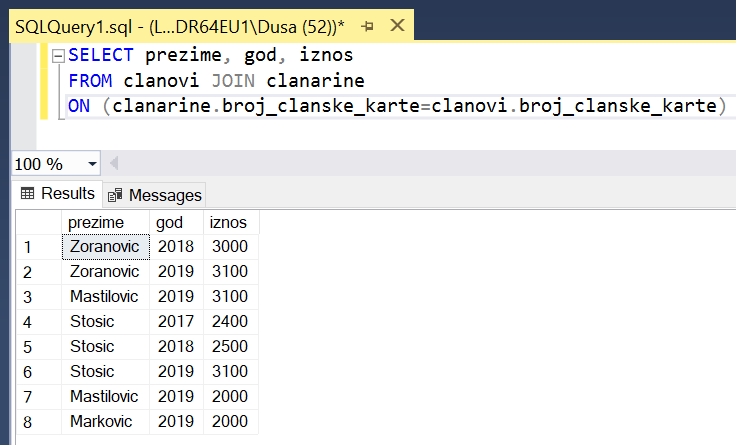Open the Messages tab
736x445 pixels.
pyautogui.click(x=155, y=195)
